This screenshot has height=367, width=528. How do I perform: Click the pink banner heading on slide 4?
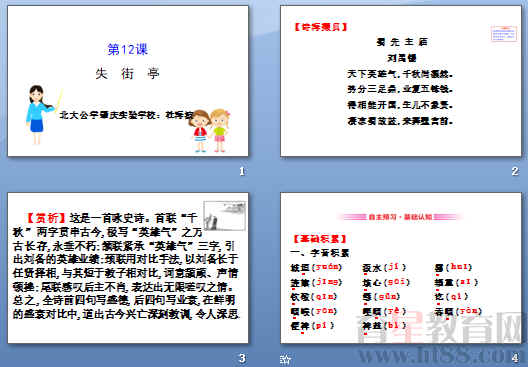(400, 217)
